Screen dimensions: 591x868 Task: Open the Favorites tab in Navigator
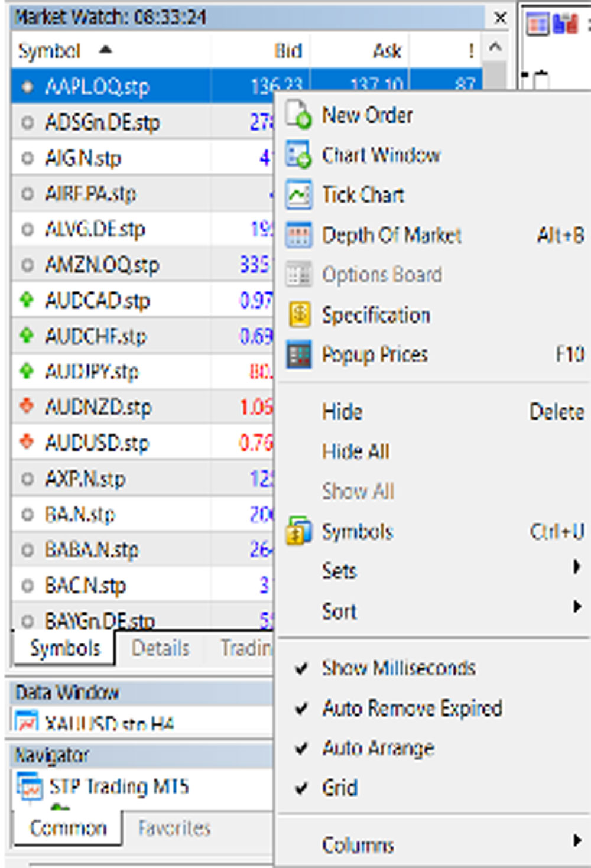coord(174,828)
